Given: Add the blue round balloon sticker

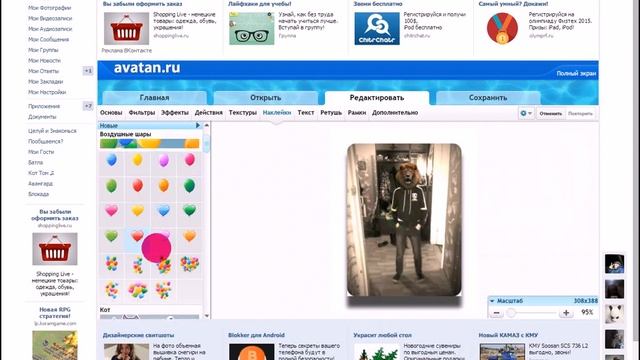Looking at the screenshot, I should 111,160.
